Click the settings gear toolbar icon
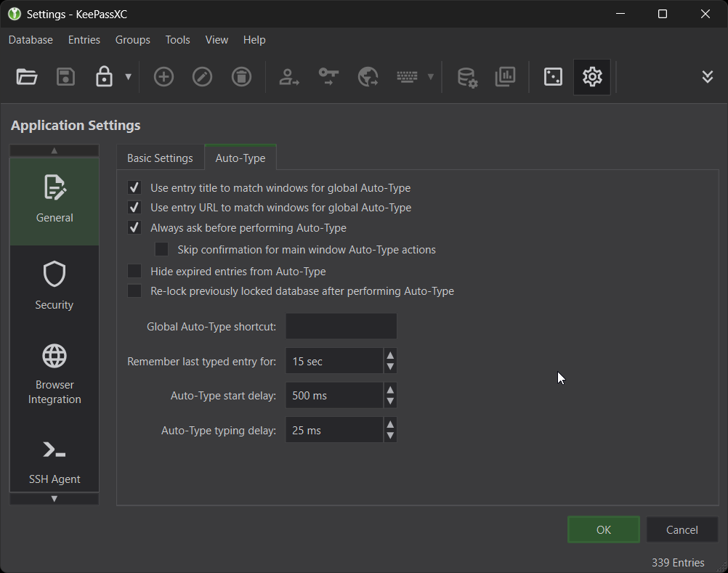 pos(592,77)
